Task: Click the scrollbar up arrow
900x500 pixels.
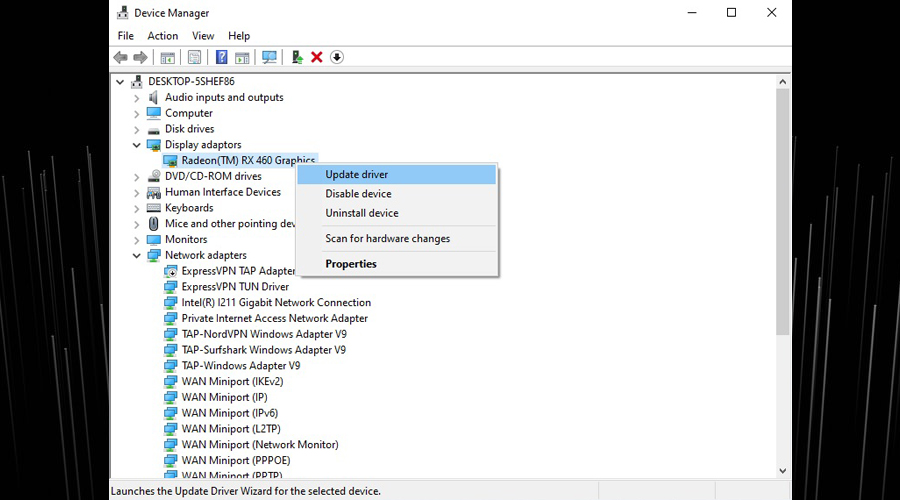Action: coord(782,82)
